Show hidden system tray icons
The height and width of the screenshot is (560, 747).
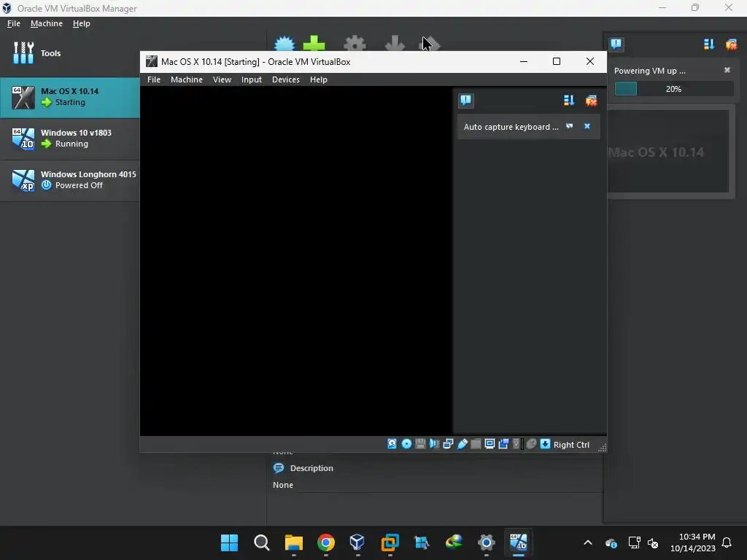pyautogui.click(x=588, y=542)
